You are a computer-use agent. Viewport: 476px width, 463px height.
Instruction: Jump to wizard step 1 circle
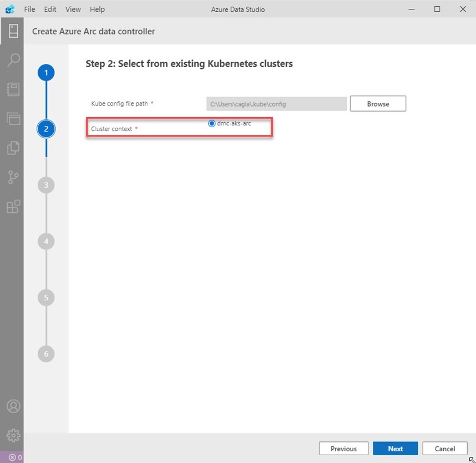(x=46, y=73)
